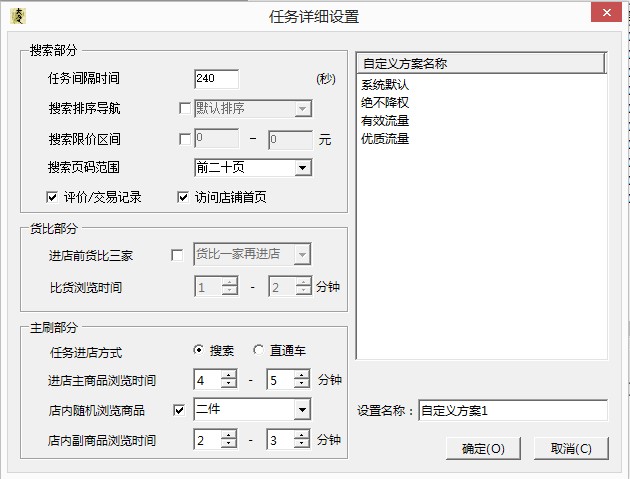Click the 自定义方案名称 column header
The image size is (630, 479).
[x=481, y=63]
